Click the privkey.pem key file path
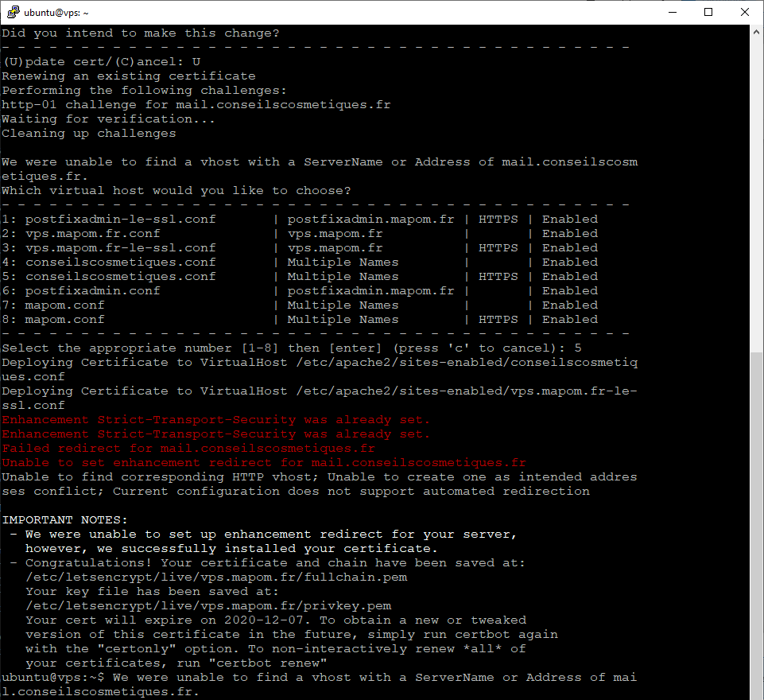Image resolution: width=764 pixels, height=700 pixels. (208, 605)
